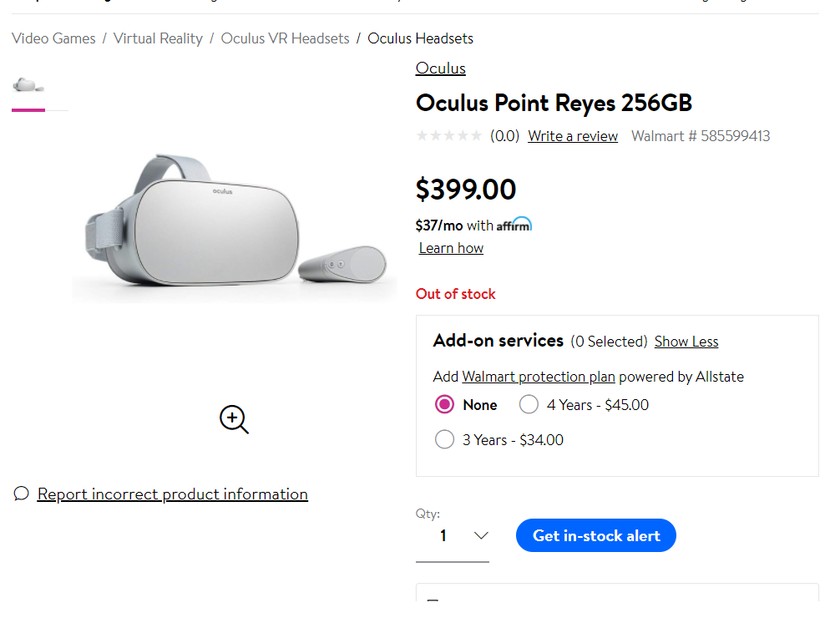Image resolution: width=830 pixels, height=623 pixels.
Task: Click the magnifier zoom icon under the image
Action: (234, 419)
